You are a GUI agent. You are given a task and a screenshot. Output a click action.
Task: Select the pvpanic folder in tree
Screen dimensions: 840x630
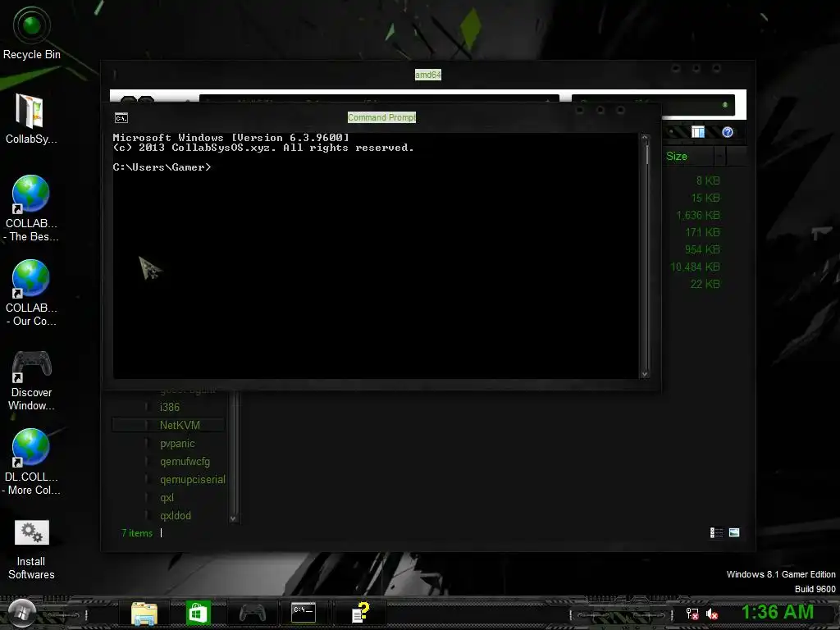pyautogui.click(x=177, y=444)
